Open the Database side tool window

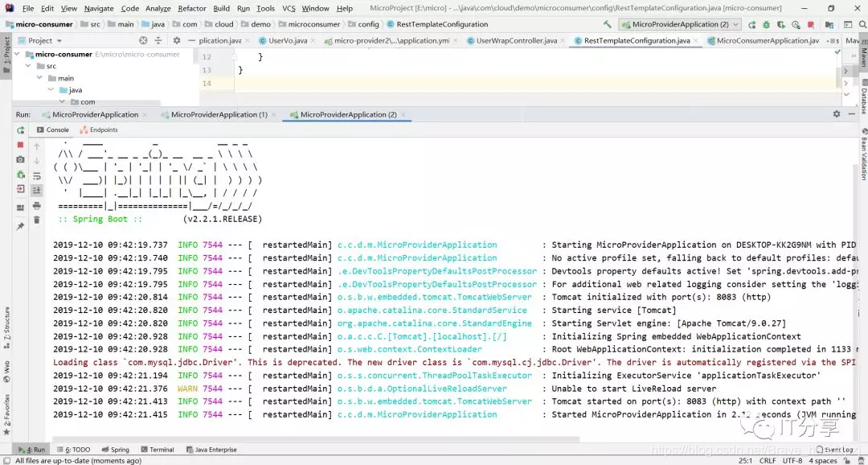[x=863, y=97]
